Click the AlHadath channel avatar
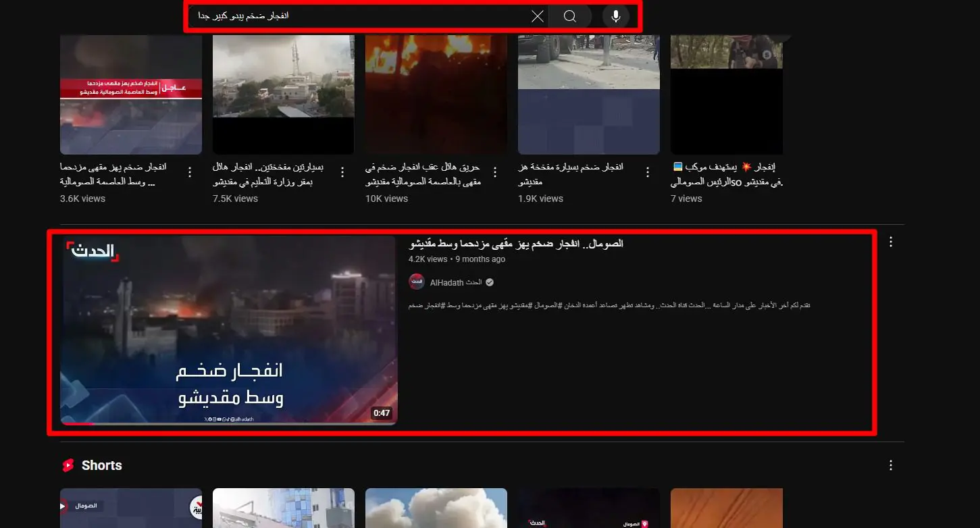 coord(417,282)
